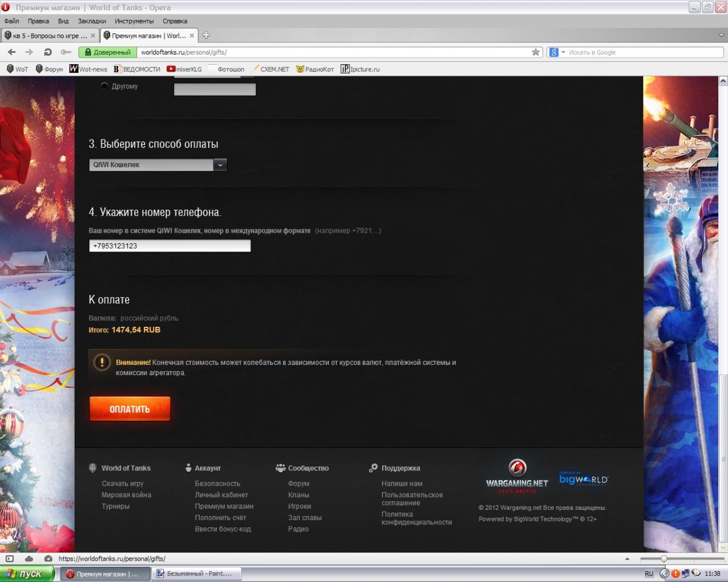Image resolution: width=728 pixels, height=582 pixels.
Task: Open the Форум bookmark
Action: click(49, 69)
